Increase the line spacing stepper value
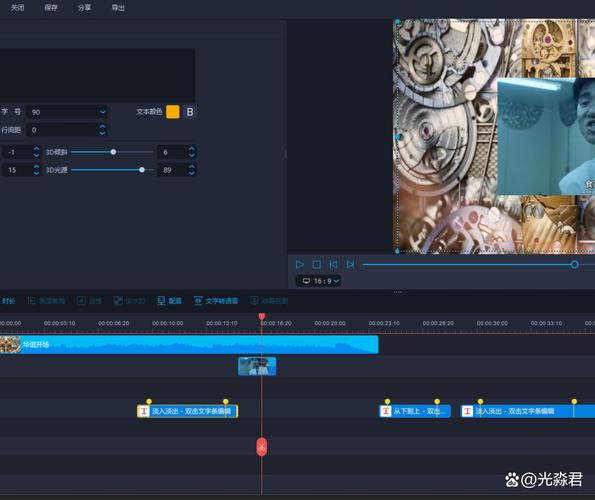The image size is (595, 500). [x=102, y=126]
